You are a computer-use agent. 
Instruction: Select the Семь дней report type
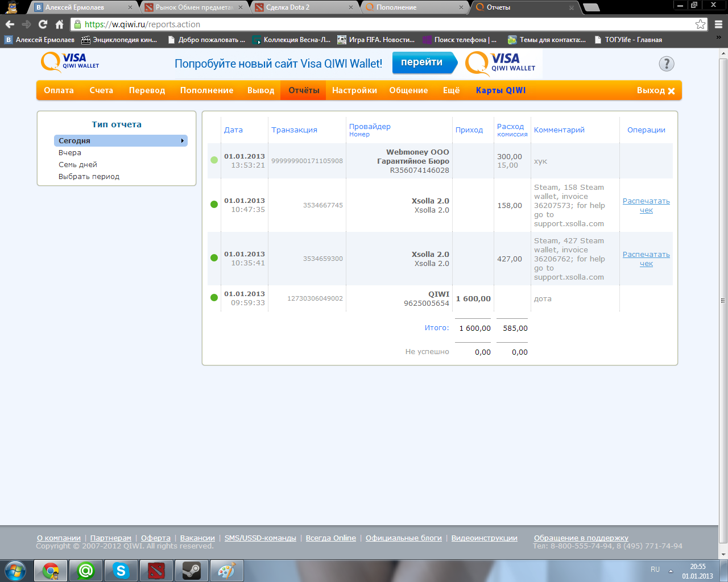(78, 164)
